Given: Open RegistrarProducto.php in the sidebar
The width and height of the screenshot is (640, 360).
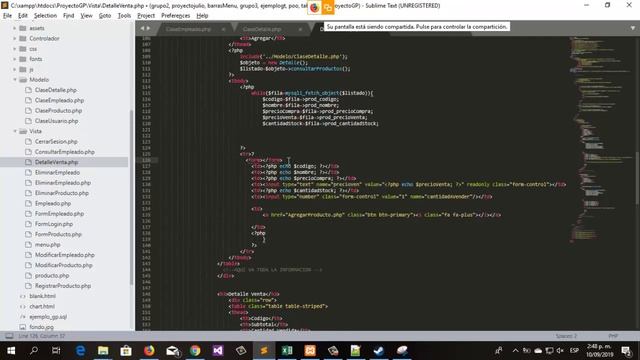Looking at the screenshot, I should (x=63, y=286).
